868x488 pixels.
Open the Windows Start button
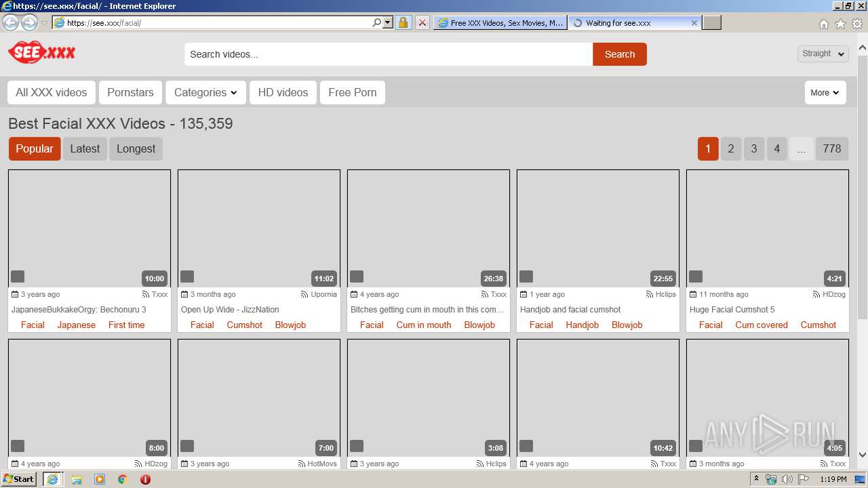(19, 479)
